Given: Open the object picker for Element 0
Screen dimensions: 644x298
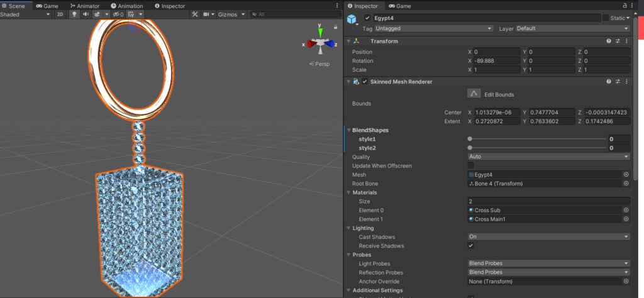Looking at the screenshot, I should point(626,210).
